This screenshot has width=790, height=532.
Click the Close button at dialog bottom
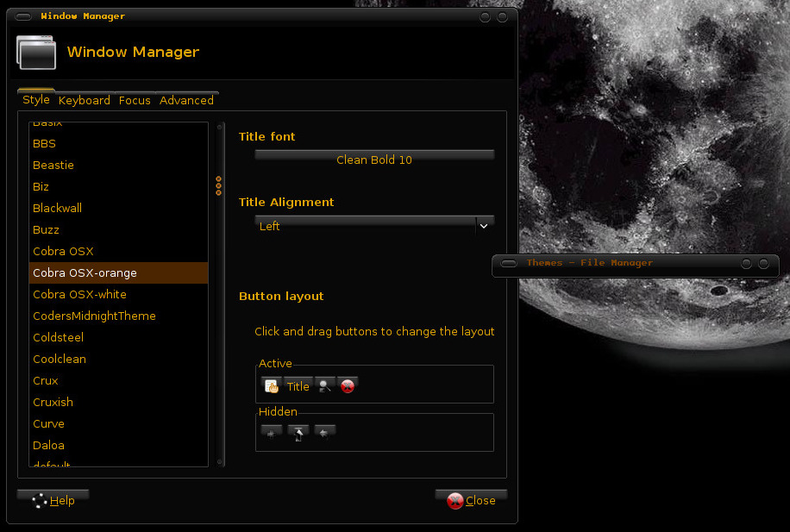(471, 500)
